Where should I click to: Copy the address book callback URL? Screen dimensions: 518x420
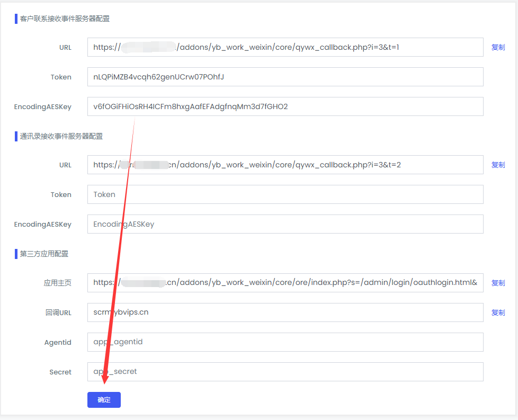point(498,165)
